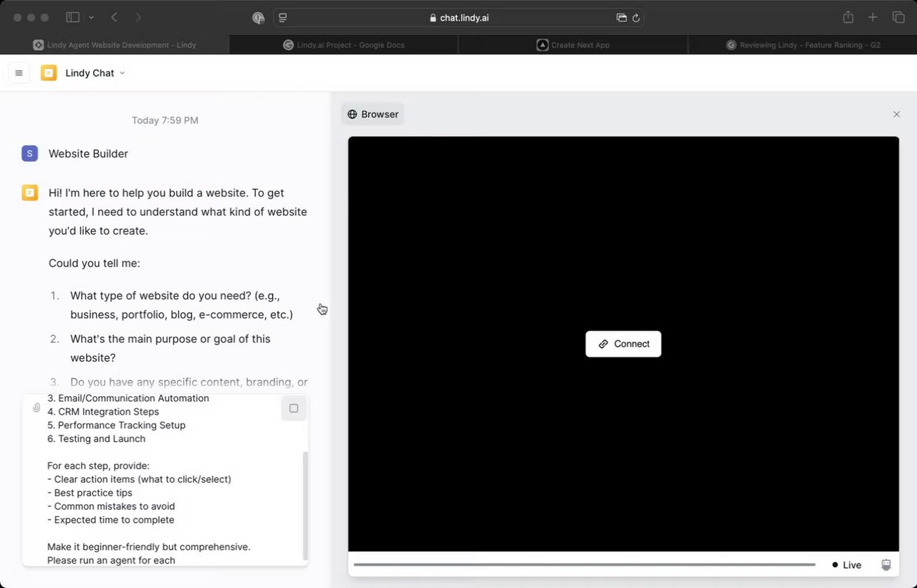Open the Safari Share menu
Screen dimensions: 917x588
[x=848, y=17]
